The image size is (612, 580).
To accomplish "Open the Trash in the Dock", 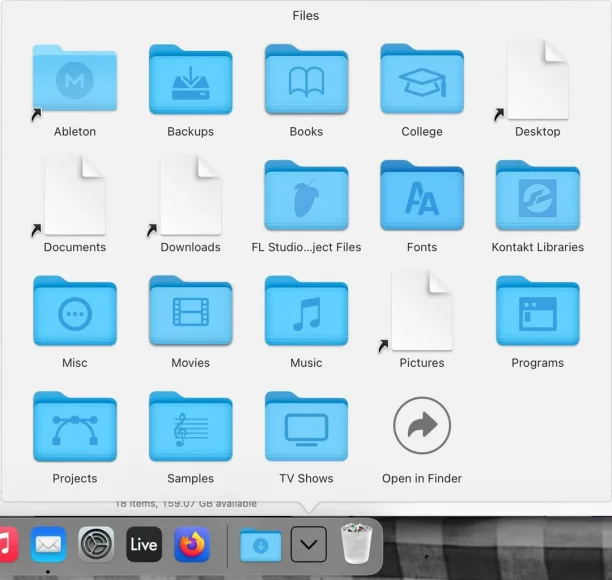I will pos(356,543).
